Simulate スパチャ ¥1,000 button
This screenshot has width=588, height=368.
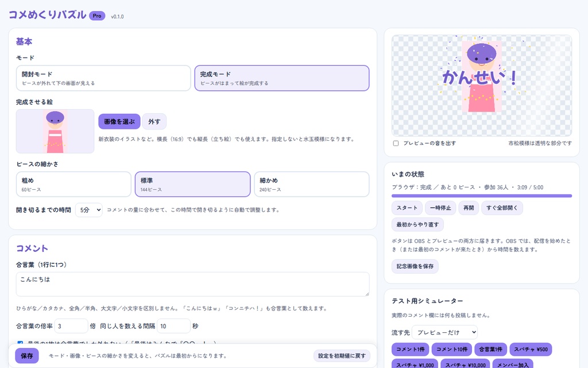tap(415, 364)
